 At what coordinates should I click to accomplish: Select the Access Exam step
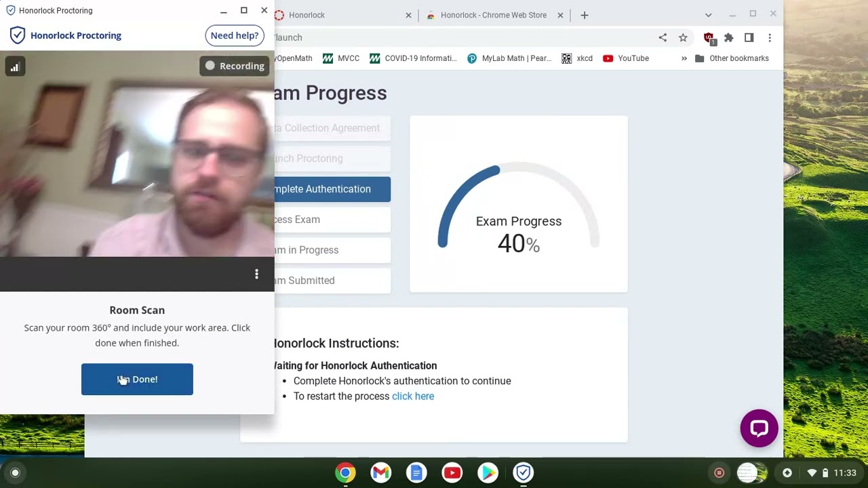click(332, 220)
